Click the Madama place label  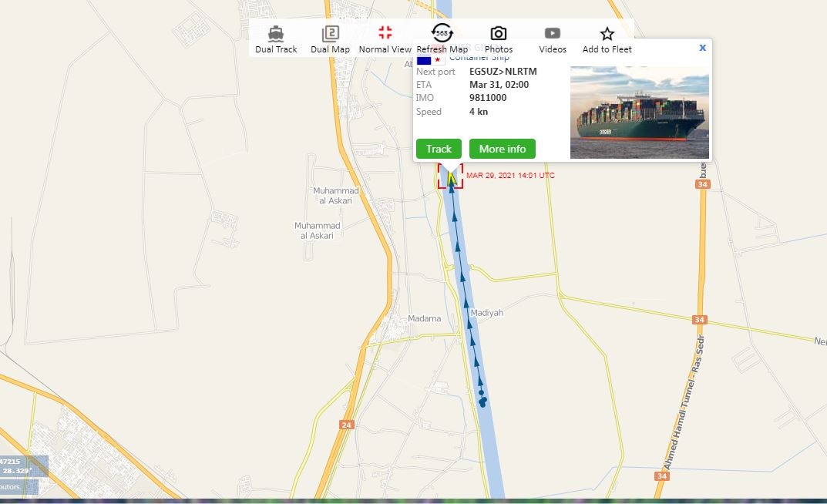pyautogui.click(x=425, y=318)
